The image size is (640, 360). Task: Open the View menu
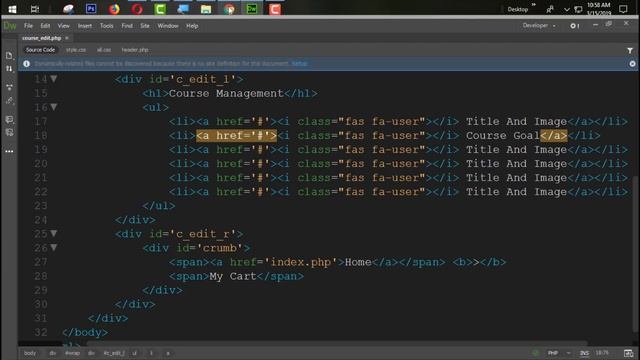click(x=63, y=26)
